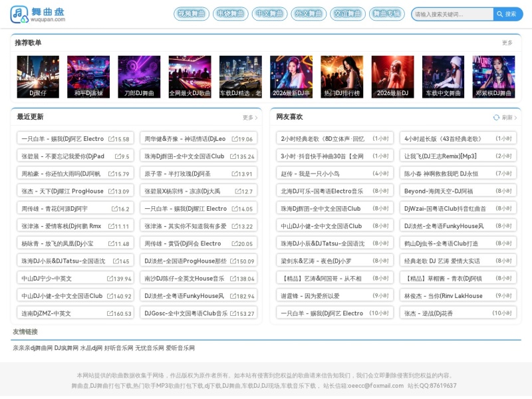Open the 串烧舞曲 navigation tab
Viewport: 532px width, 399px height.
pos(230,14)
